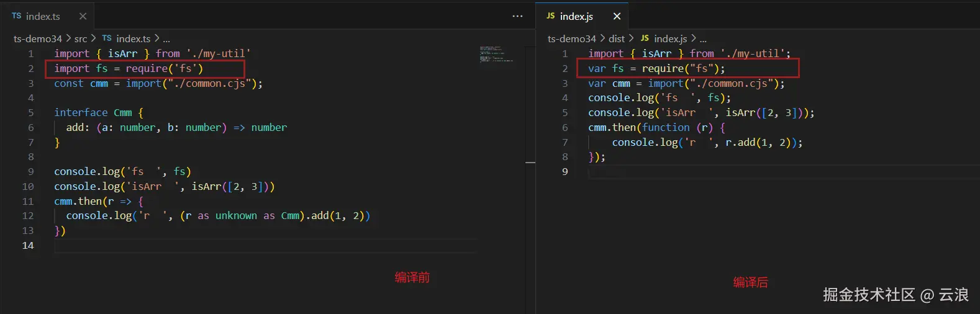
Task: Select index.js in the right breadcrumb
Action: point(670,38)
